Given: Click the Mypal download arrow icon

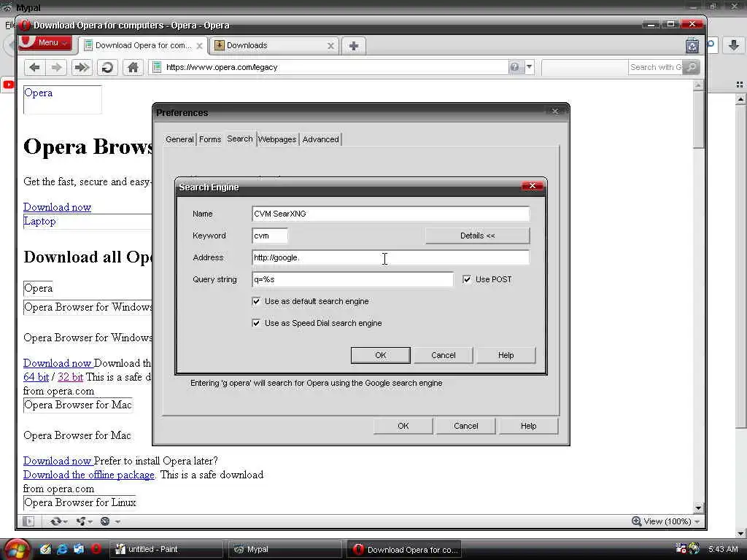Looking at the screenshot, I should point(734,45).
